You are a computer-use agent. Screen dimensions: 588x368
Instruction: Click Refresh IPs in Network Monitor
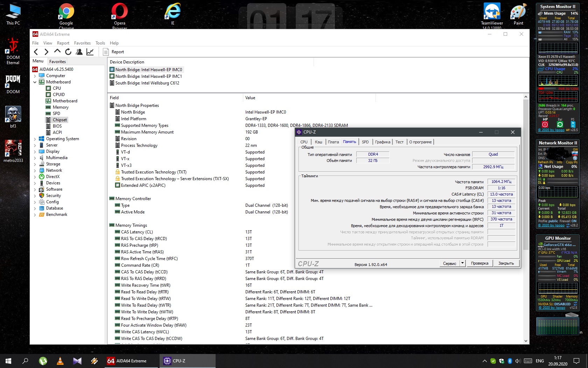tap(545, 162)
